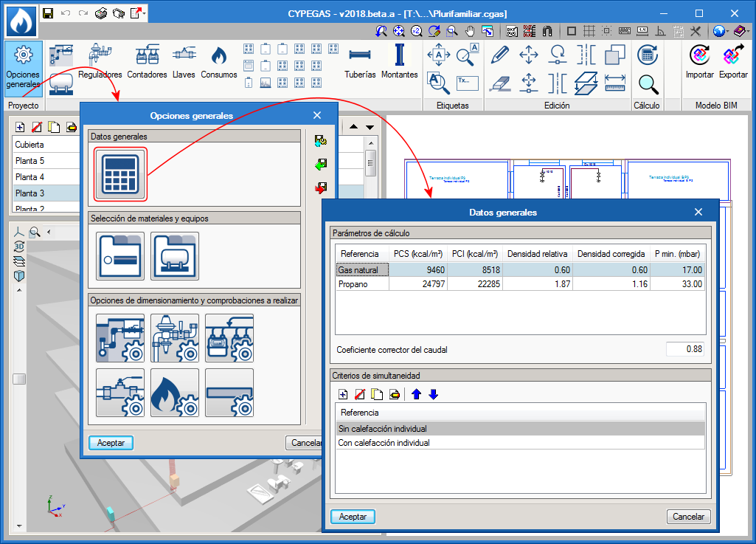Viewport: 756px width, 544px height.
Task: Select Sin calefacción individual
Action: 520,429
